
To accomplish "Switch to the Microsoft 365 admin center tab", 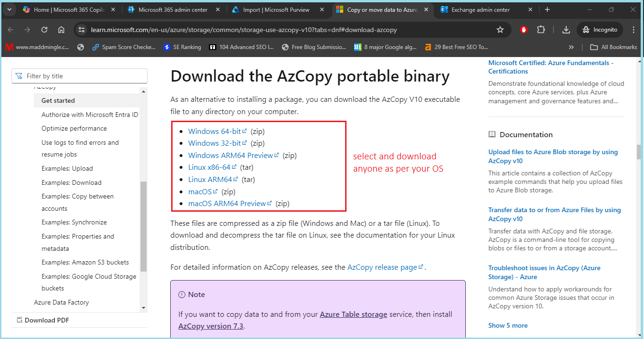I will click(x=174, y=9).
